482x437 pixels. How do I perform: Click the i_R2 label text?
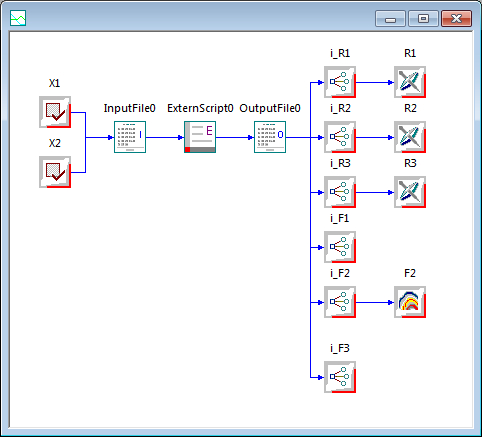pos(340,108)
